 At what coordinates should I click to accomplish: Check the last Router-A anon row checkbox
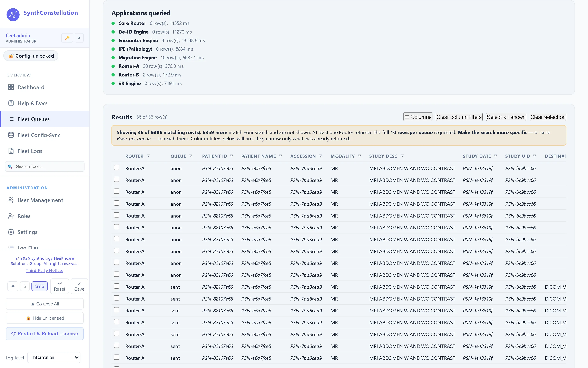click(x=117, y=274)
